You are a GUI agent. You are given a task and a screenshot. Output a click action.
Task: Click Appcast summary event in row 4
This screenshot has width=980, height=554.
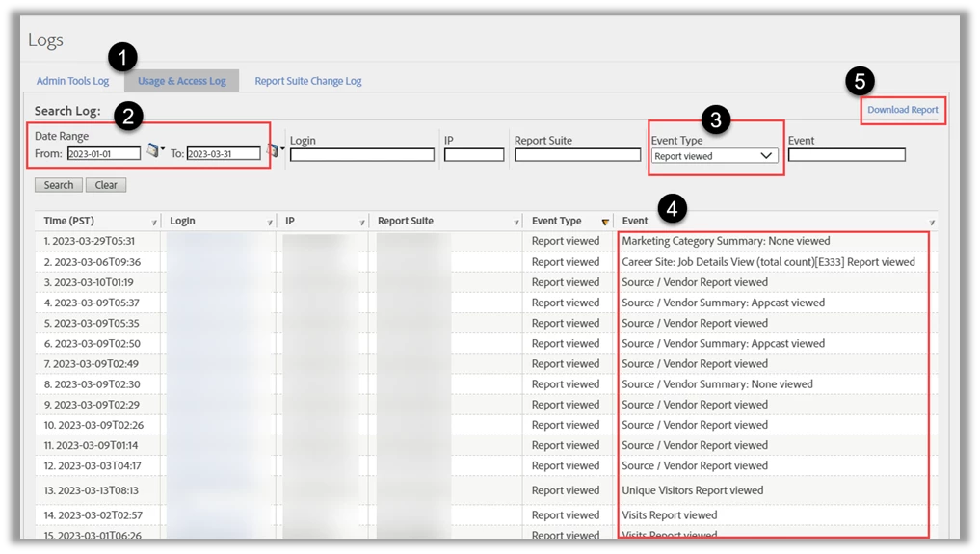[x=723, y=303]
